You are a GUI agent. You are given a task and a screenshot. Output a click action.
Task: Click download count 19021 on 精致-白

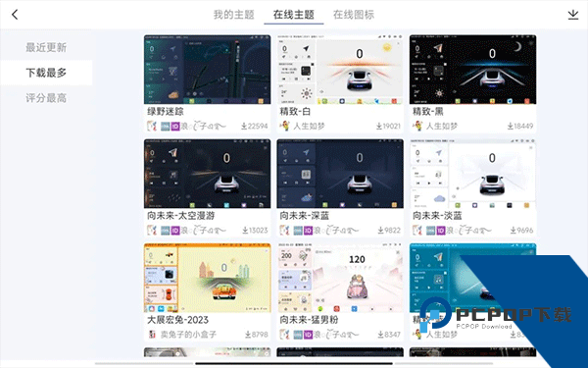(388, 127)
